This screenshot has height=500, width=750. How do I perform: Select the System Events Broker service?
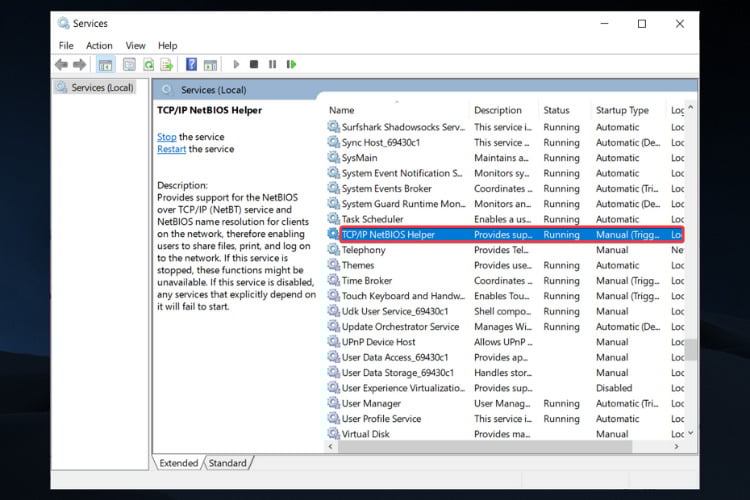(506, 188)
